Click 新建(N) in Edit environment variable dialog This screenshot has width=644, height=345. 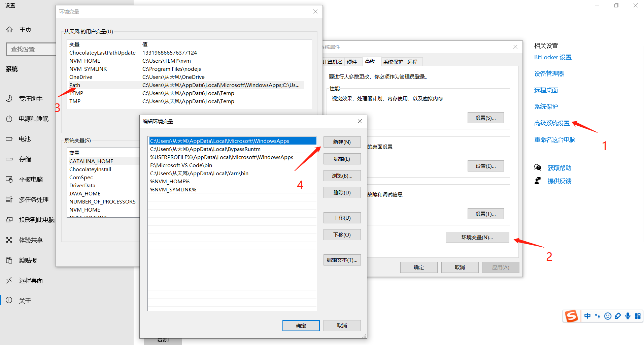point(342,142)
